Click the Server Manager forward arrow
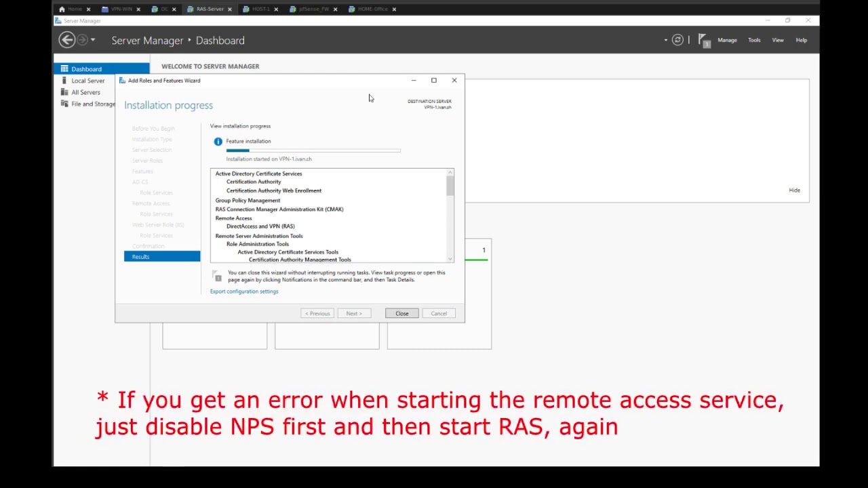Viewport: 868px width, 488px height. (x=82, y=40)
